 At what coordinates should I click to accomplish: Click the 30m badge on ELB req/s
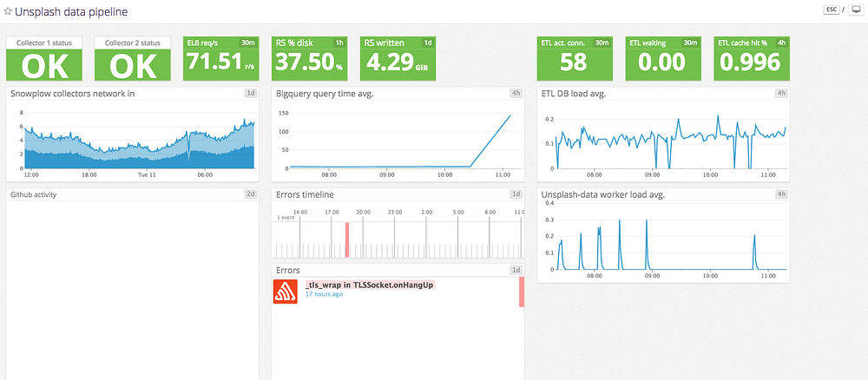tap(248, 43)
